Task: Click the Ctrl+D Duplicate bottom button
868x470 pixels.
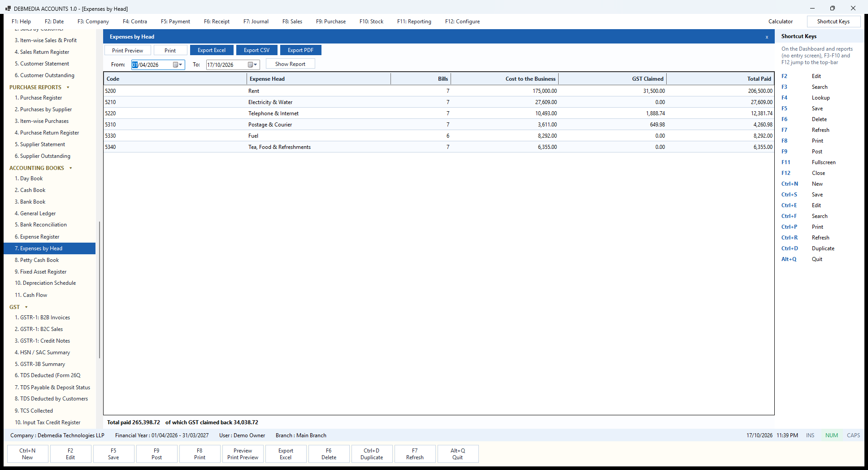Action: coord(372,454)
